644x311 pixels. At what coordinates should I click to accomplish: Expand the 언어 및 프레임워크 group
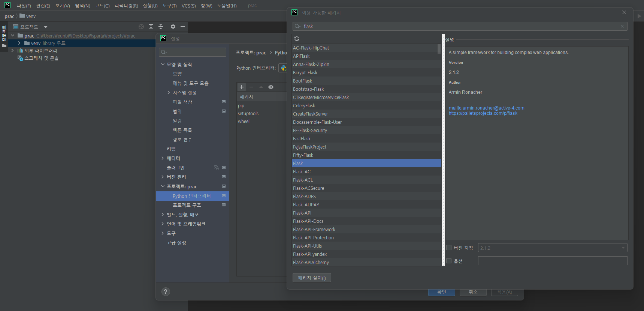coord(163,224)
